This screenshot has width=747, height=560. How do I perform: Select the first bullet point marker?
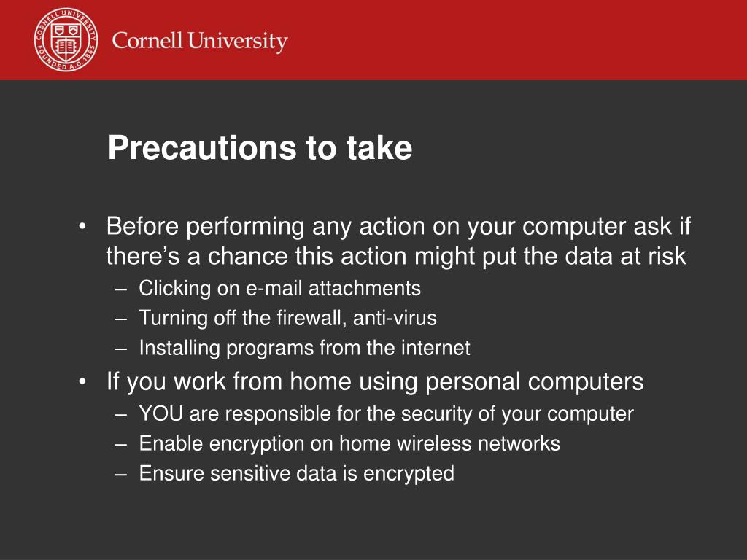point(82,226)
